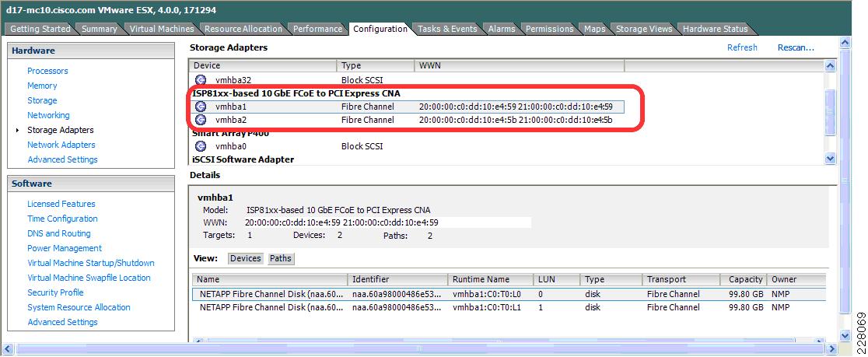Image resolution: width=868 pixels, height=357 pixels.
Task: Open the Tasks & Events tab
Action: pyautogui.click(x=447, y=29)
